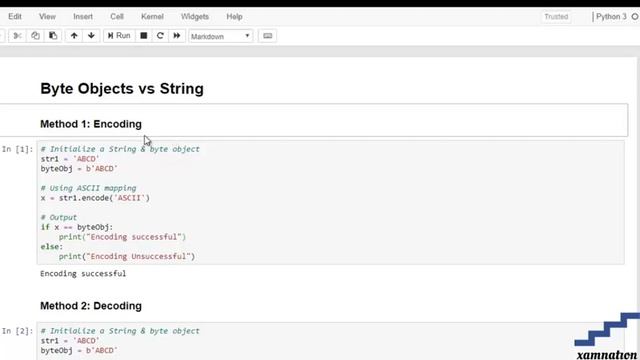
Task: Click the '# Using ASCII mapping' comment
Action: [89, 188]
